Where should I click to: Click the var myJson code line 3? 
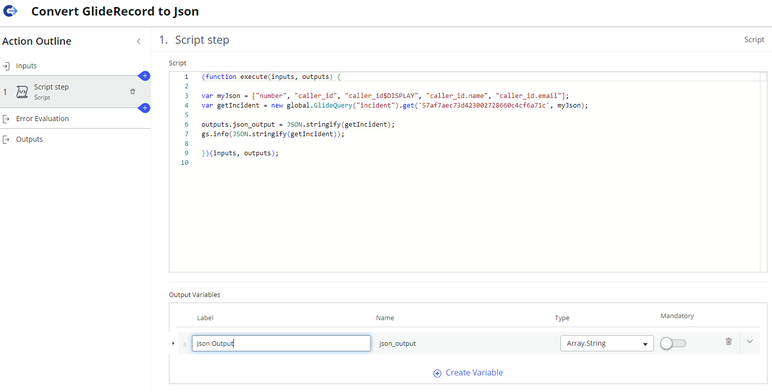click(385, 96)
